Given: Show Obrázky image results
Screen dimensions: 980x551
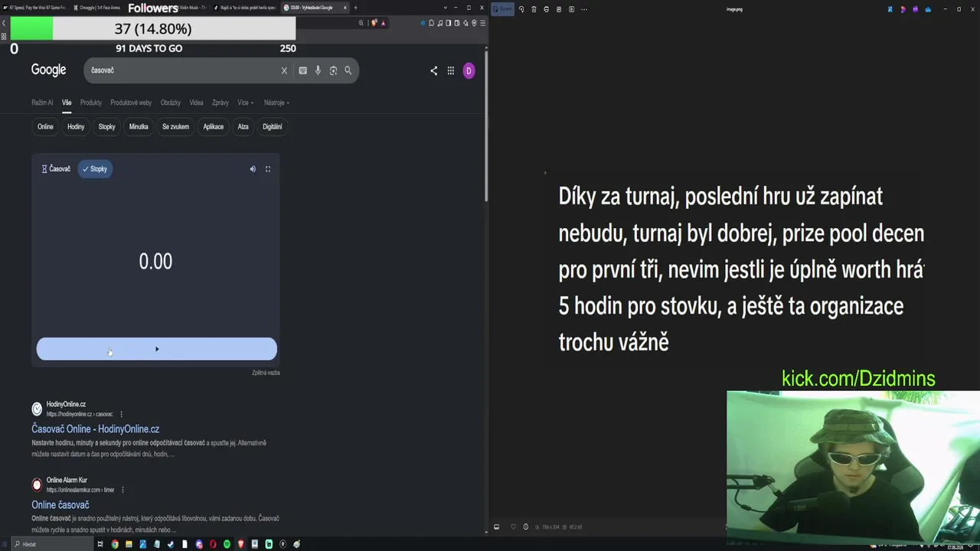Looking at the screenshot, I should point(171,103).
